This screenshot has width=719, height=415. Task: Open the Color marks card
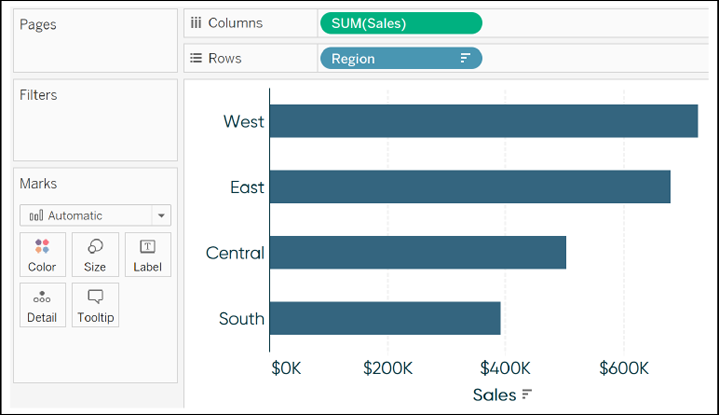pyautogui.click(x=42, y=255)
